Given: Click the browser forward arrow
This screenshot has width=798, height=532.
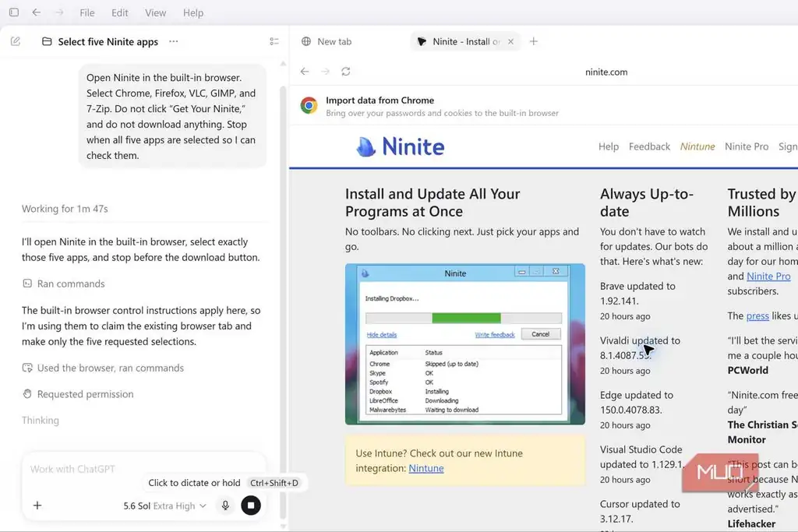Looking at the screenshot, I should pyautogui.click(x=325, y=72).
